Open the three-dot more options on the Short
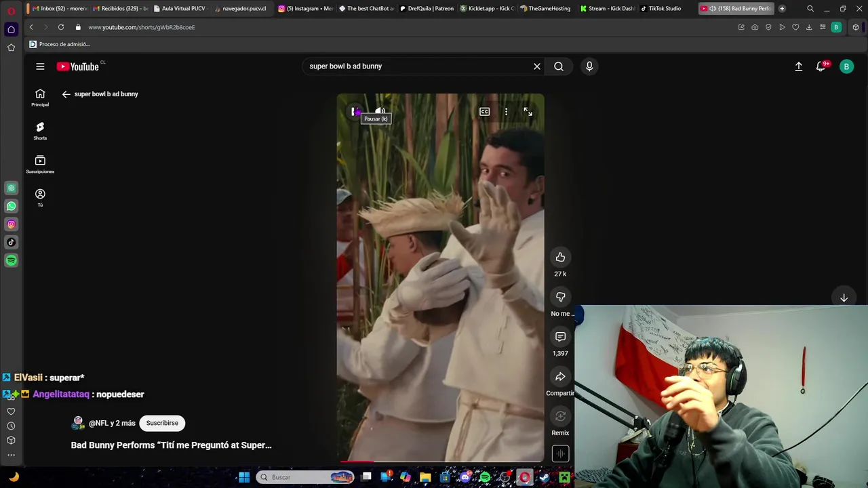This screenshot has height=488, width=868. [506, 112]
